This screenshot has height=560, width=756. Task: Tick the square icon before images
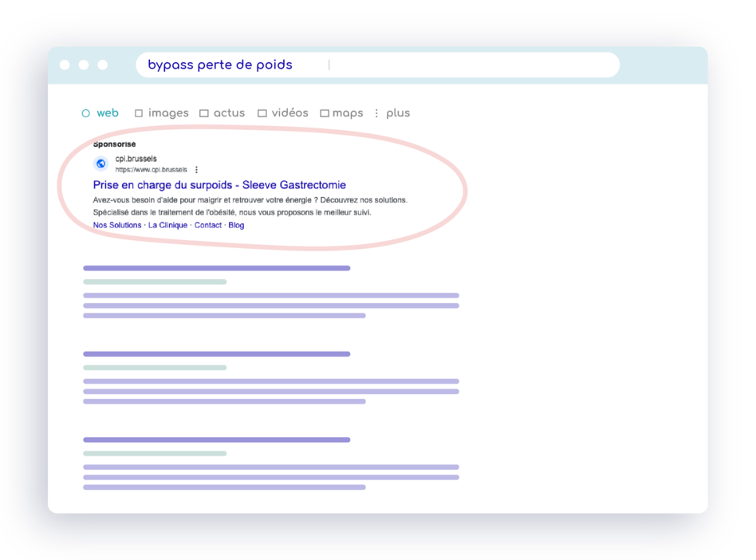[139, 113]
